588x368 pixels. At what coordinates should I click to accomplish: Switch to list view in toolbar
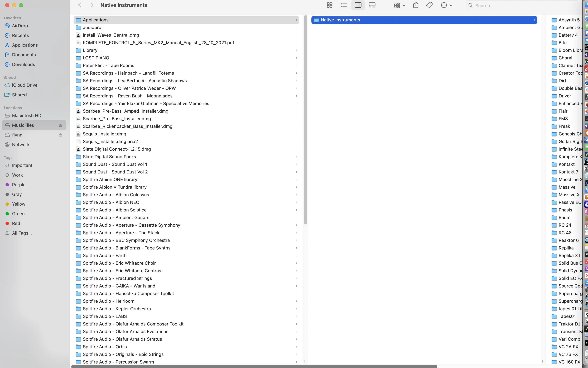pos(344,5)
